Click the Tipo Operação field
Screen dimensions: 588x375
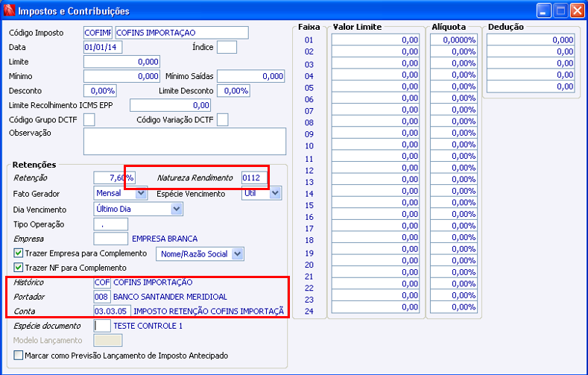[x=110, y=224]
